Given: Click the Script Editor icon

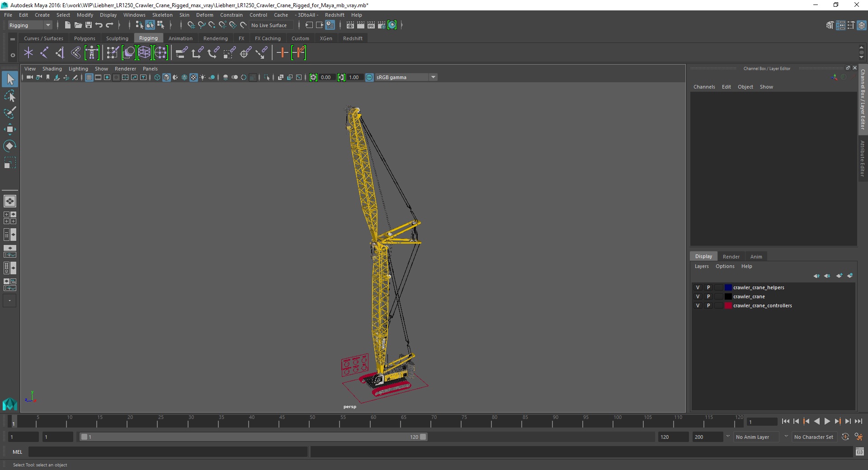Looking at the screenshot, I should pyautogui.click(x=860, y=451).
